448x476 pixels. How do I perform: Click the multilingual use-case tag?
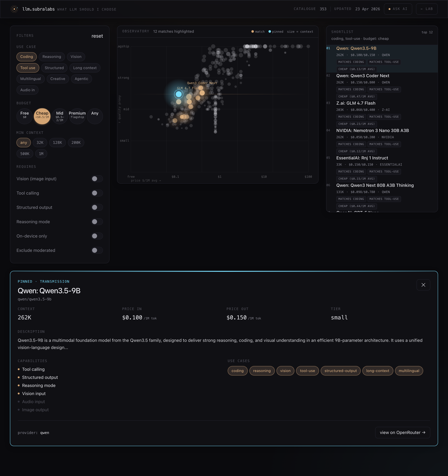(409, 371)
